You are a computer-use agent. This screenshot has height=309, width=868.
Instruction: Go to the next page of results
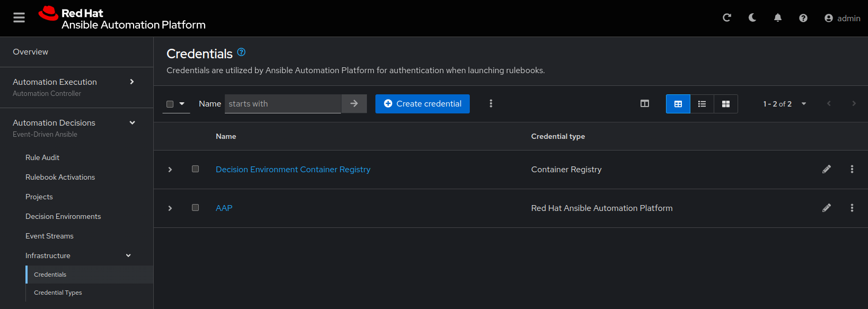[854, 103]
